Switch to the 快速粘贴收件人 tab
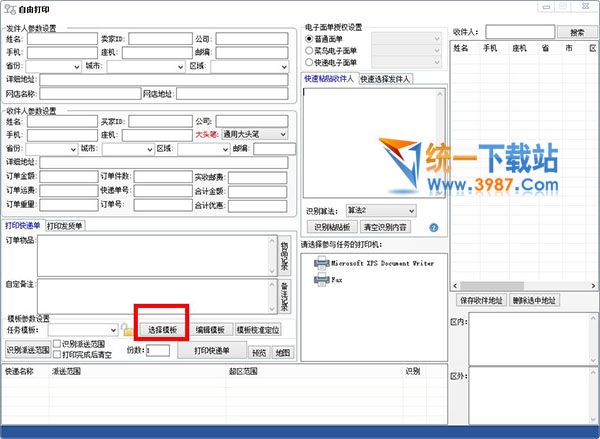 coord(329,78)
